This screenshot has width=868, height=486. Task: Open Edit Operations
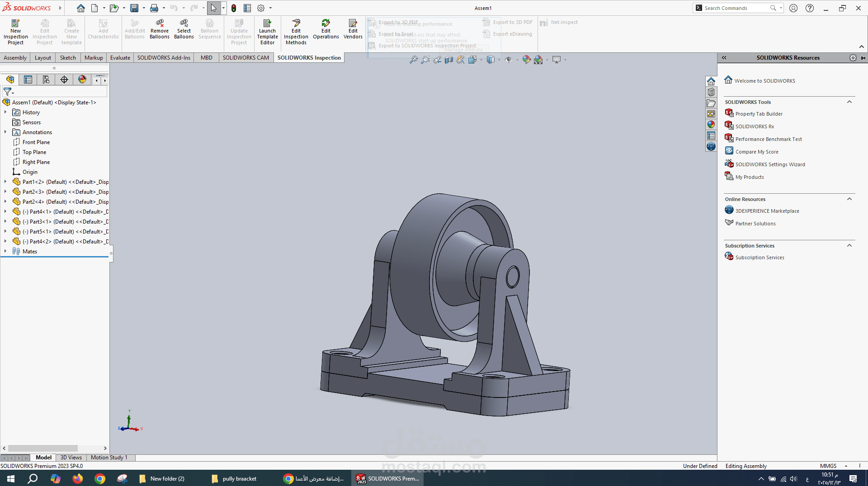click(x=326, y=29)
